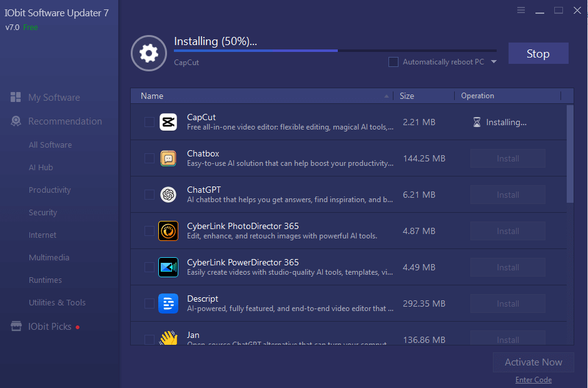Select the CyberLink PhotoDirector 365 icon
Screen dimensions: 588x388
point(168,231)
